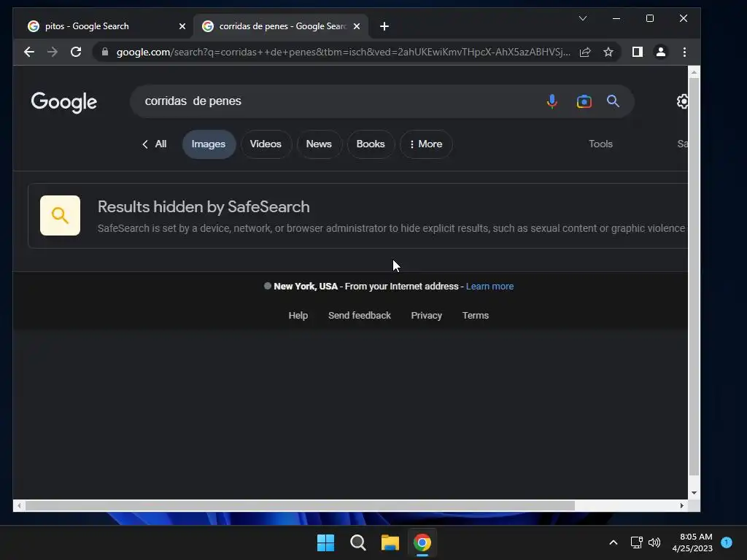747x560 pixels.
Task: Click the horizontal scrollbar thumb
Action: [x=300, y=506]
